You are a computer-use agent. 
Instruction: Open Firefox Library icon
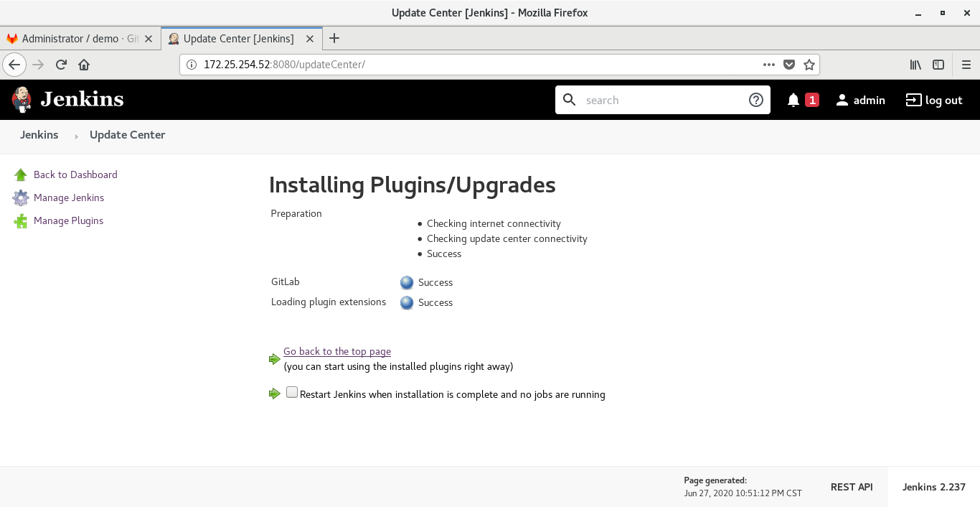point(915,65)
